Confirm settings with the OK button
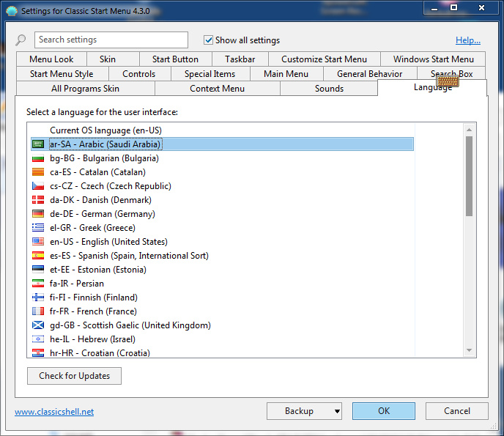Screen dimensions: 504x436 click(383, 411)
